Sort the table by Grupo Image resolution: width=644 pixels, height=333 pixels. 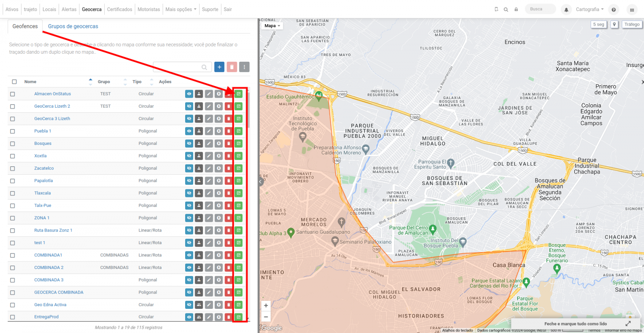coord(125,82)
